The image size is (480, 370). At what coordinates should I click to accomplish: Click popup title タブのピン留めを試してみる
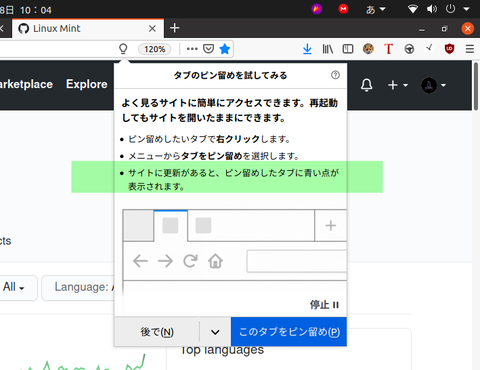click(230, 75)
